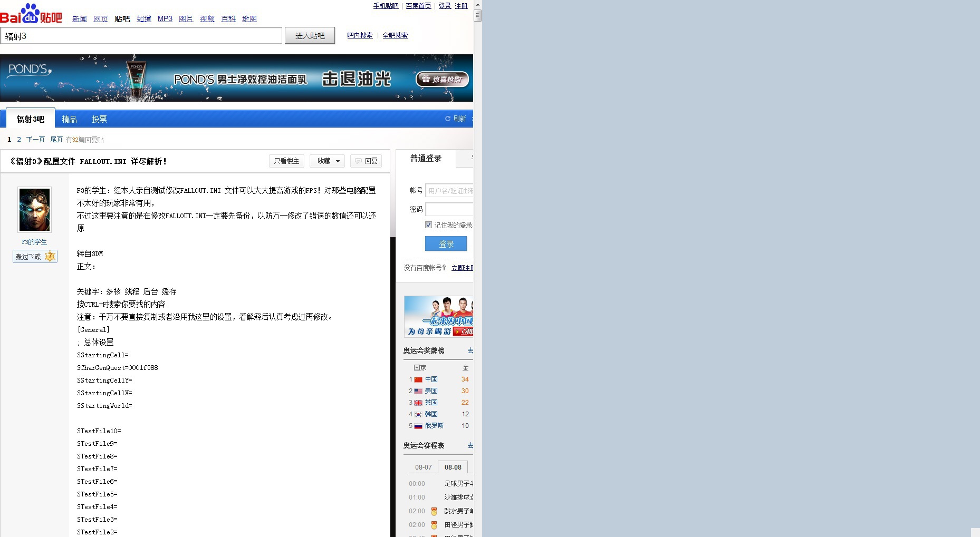980x537 pixels.
Task: Click the thread title 配置文件 FALLOUT.INI 详尽解析
Action: tap(88, 161)
